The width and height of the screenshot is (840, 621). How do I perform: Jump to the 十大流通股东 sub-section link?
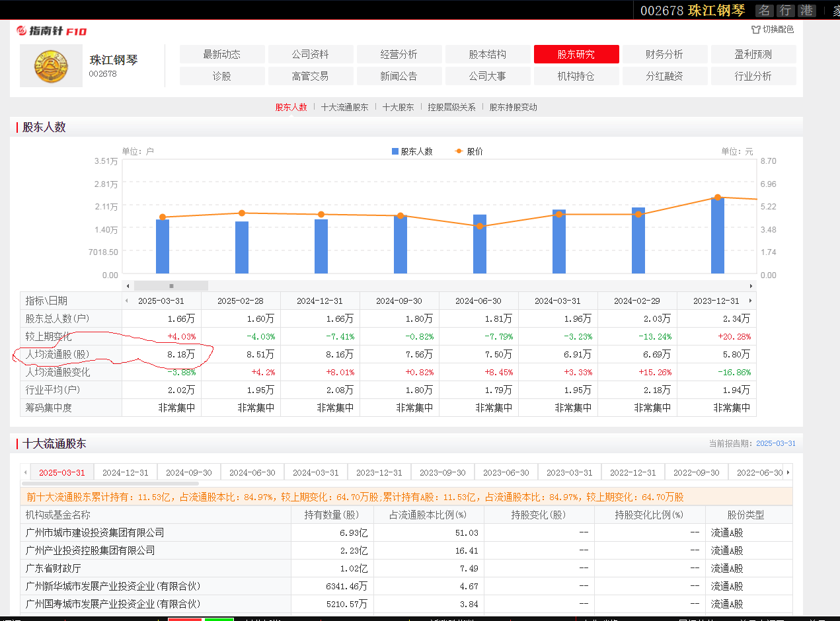click(x=345, y=107)
